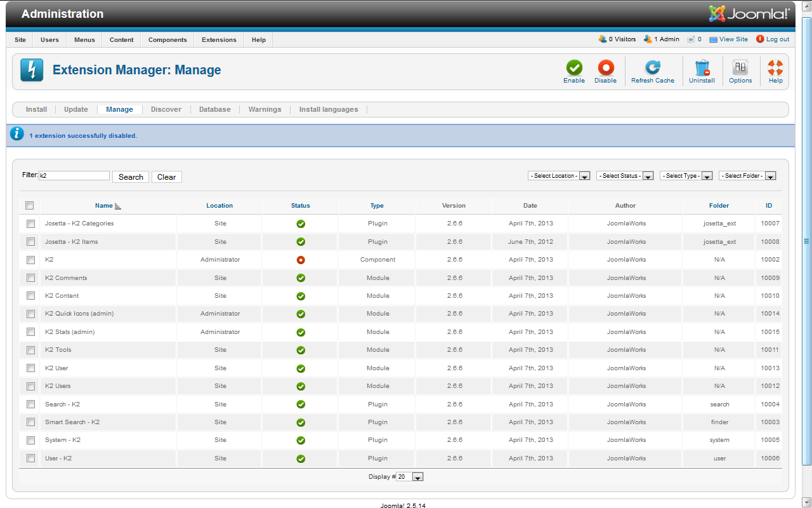812x508 pixels.
Task: Open the Display # count dropdown
Action: [x=410, y=477]
